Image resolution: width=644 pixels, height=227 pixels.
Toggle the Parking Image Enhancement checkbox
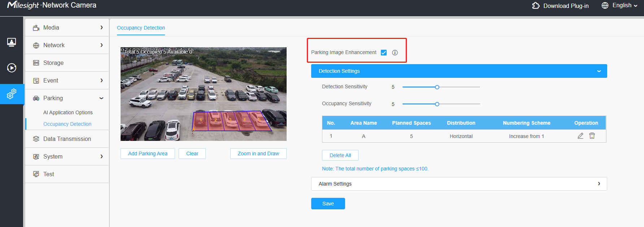pyautogui.click(x=384, y=53)
